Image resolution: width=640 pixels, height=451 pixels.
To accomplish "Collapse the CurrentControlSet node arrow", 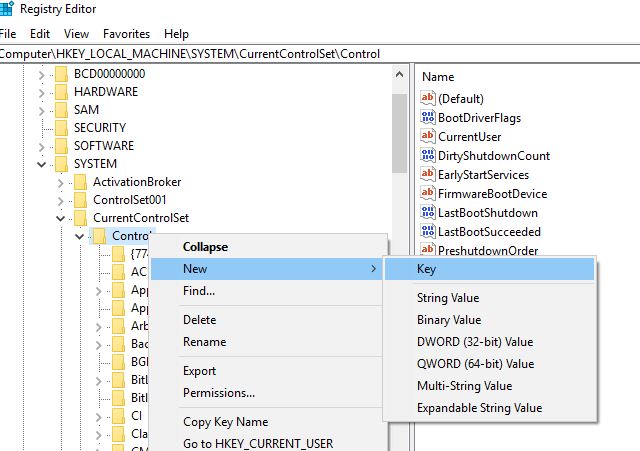I will [60, 218].
